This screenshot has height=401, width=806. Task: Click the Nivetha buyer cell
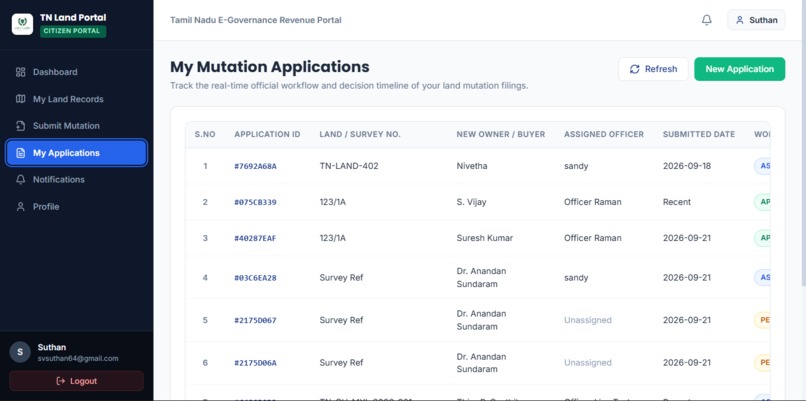pyautogui.click(x=472, y=166)
